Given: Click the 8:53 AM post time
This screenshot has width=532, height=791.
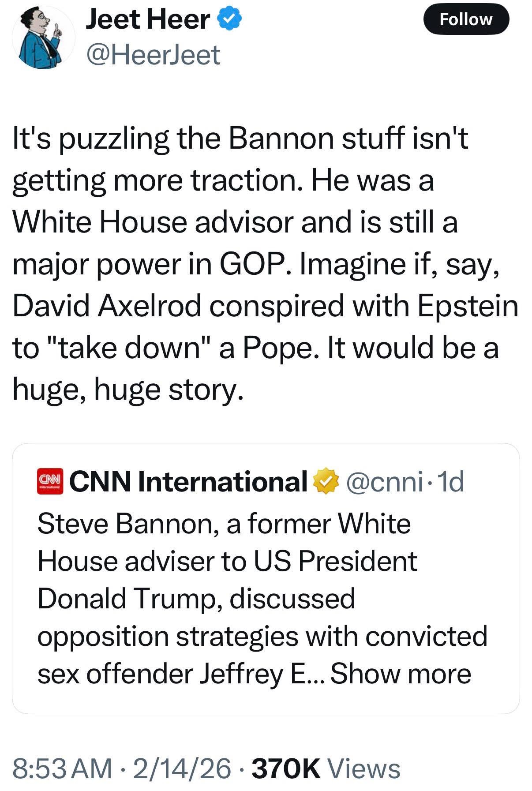Looking at the screenshot, I should [62, 768].
